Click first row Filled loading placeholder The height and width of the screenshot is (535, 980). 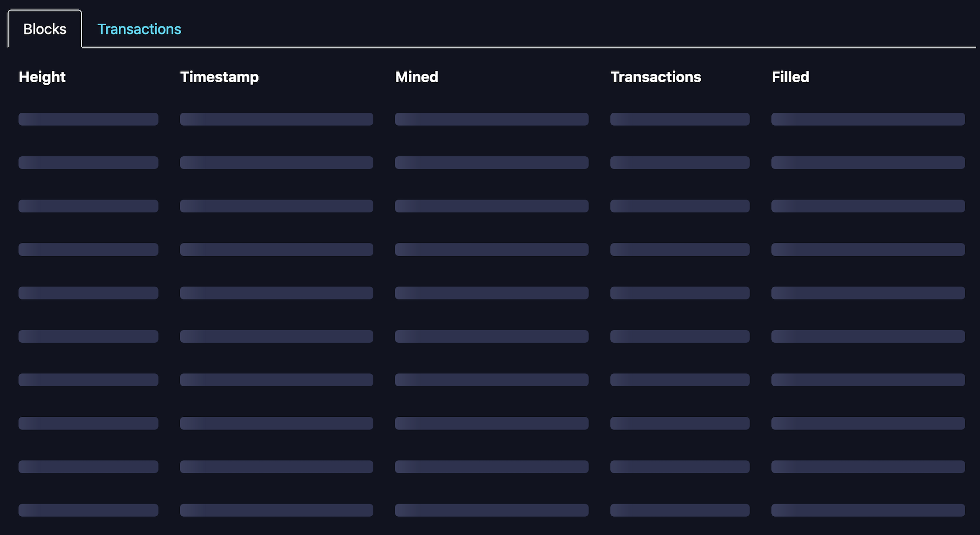click(868, 119)
